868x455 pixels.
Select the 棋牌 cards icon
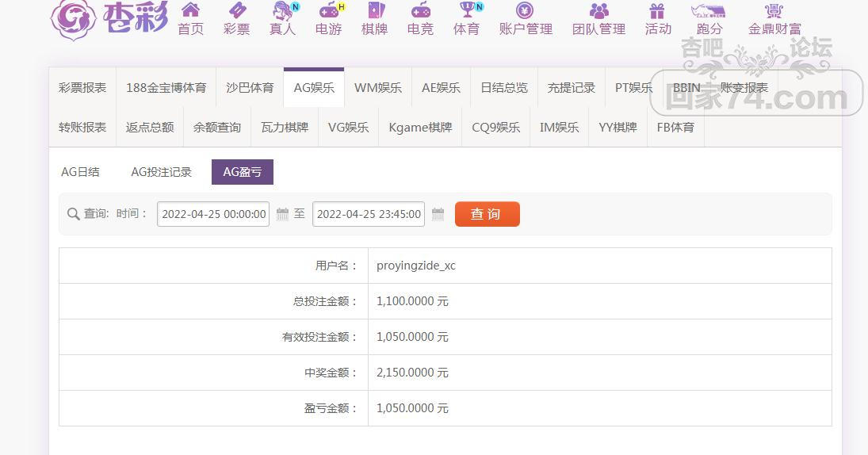click(375, 10)
